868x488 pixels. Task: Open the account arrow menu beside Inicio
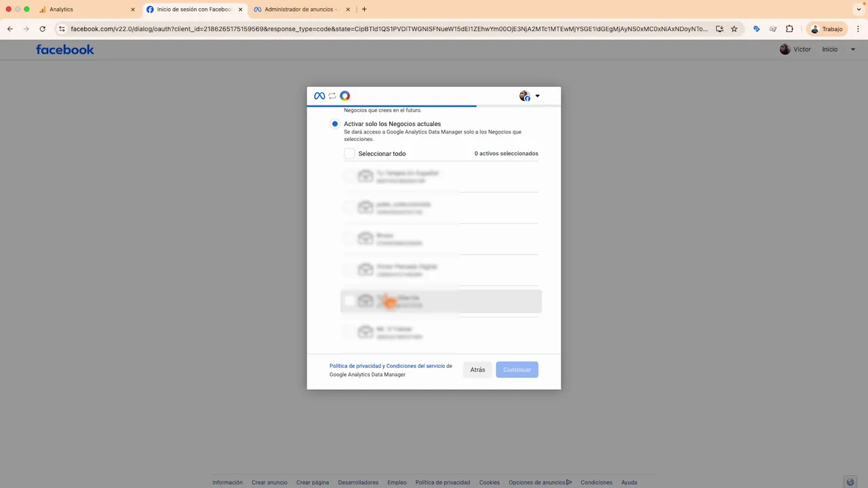[853, 49]
